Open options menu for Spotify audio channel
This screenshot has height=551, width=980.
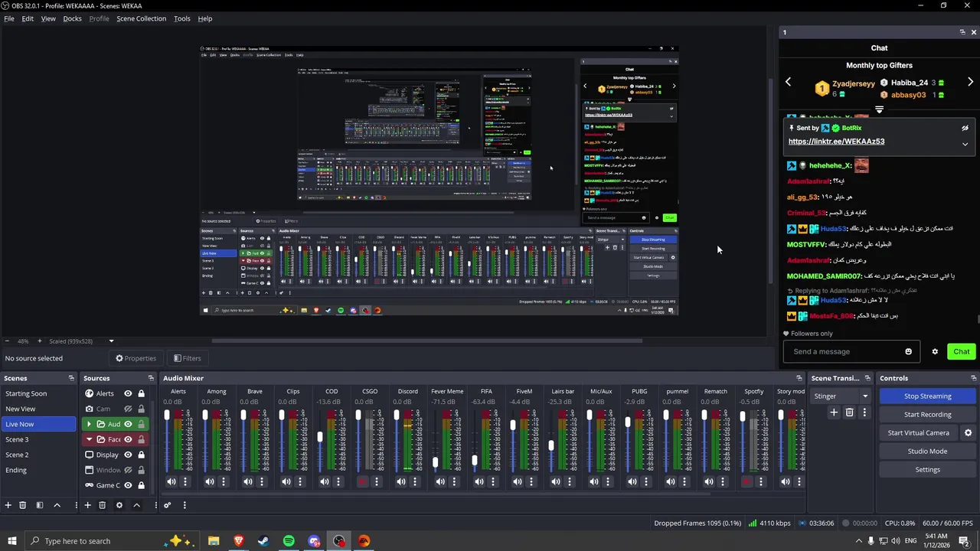[760, 481]
